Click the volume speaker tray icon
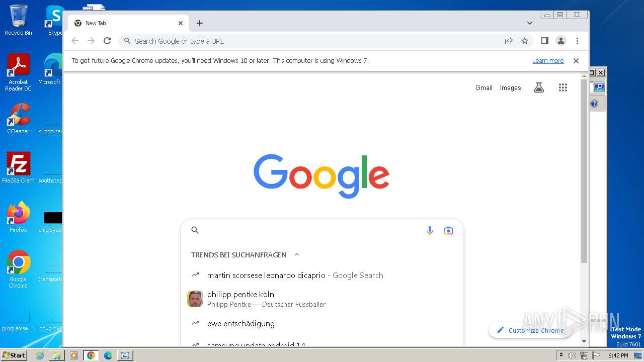 point(572,355)
